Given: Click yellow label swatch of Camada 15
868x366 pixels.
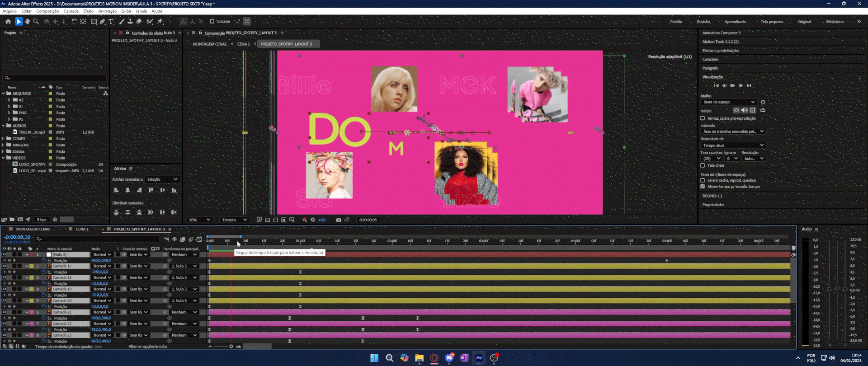Looking at the screenshot, I should (32, 266).
